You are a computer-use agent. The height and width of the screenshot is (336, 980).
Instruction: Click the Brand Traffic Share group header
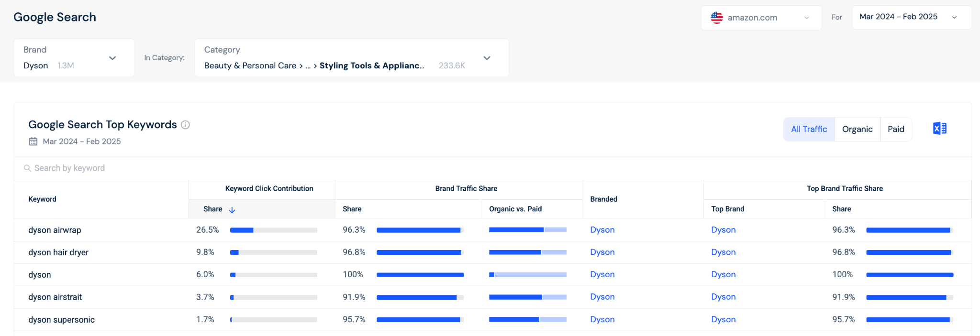(x=466, y=189)
